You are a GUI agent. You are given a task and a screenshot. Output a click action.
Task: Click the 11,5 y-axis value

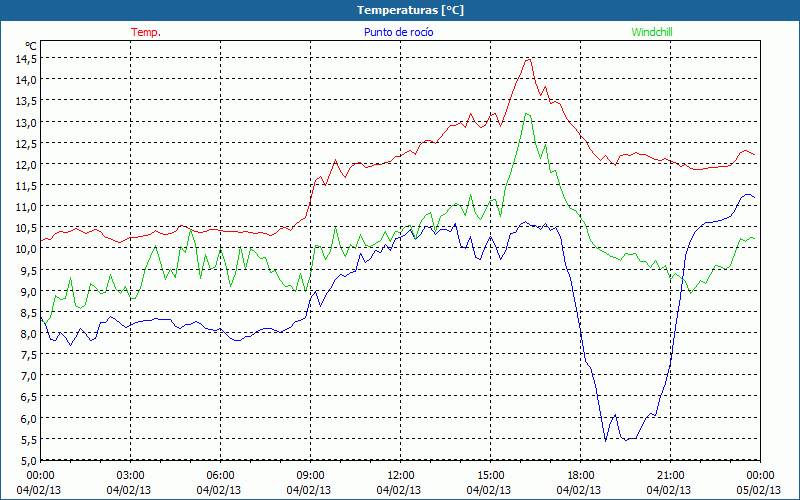coord(26,186)
